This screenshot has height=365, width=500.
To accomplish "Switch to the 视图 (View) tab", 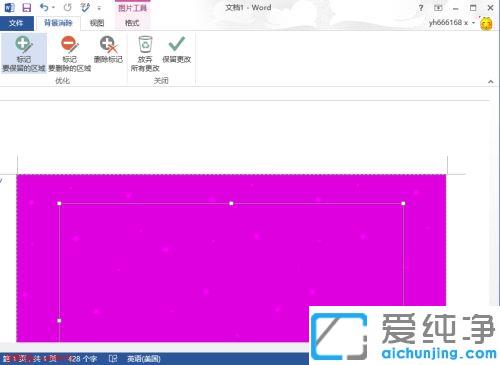I will point(97,23).
